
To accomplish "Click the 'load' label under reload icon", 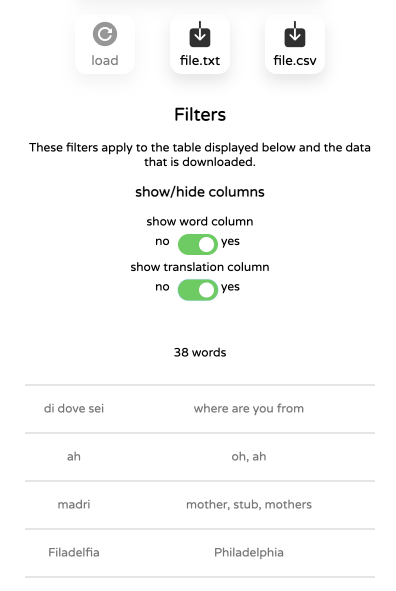I will click(105, 60).
